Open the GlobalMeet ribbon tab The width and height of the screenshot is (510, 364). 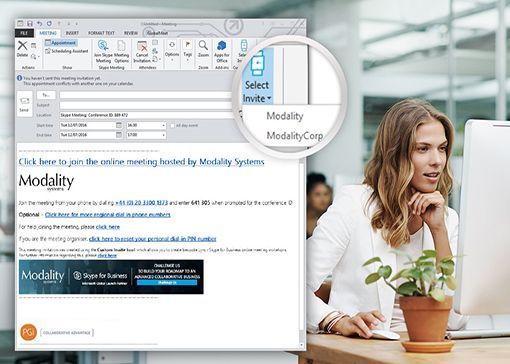(x=158, y=33)
